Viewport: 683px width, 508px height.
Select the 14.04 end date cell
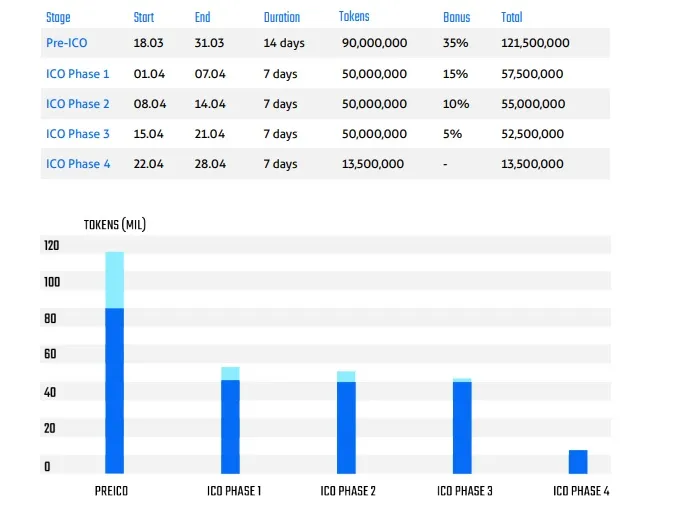point(210,104)
